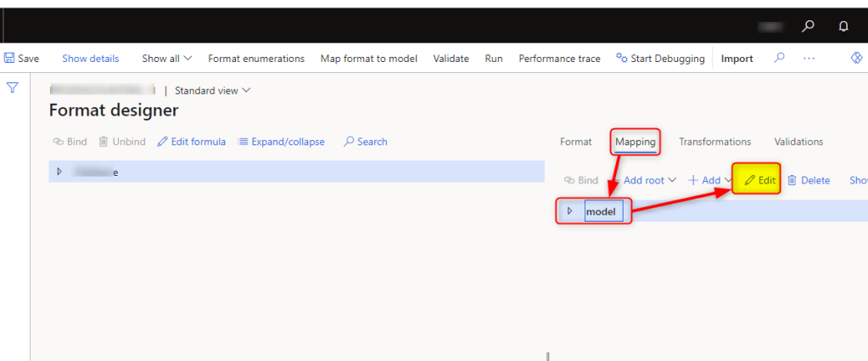This screenshot has width=868, height=361.
Task: Open the Add root dropdown
Action: pos(649,180)
